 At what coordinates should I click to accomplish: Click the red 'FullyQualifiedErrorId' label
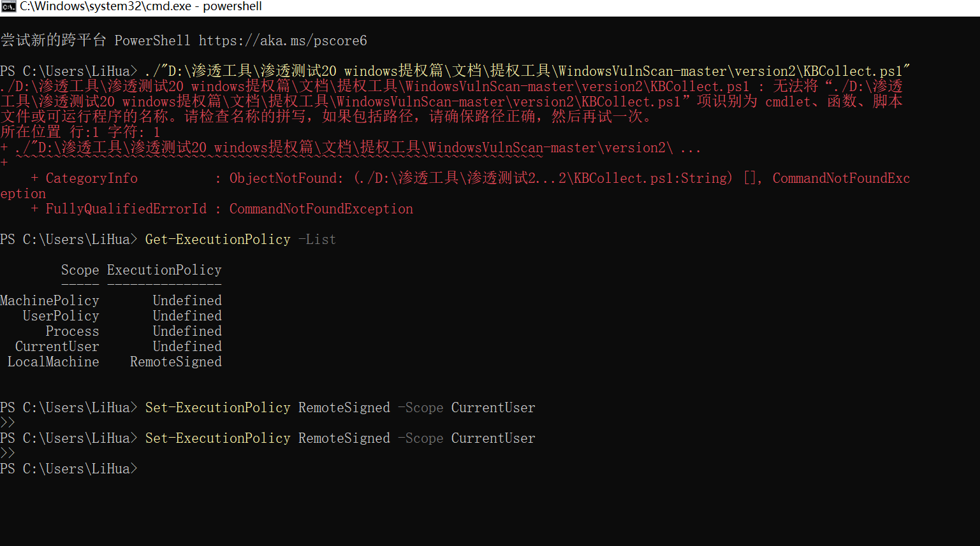[x=126, y=209]
